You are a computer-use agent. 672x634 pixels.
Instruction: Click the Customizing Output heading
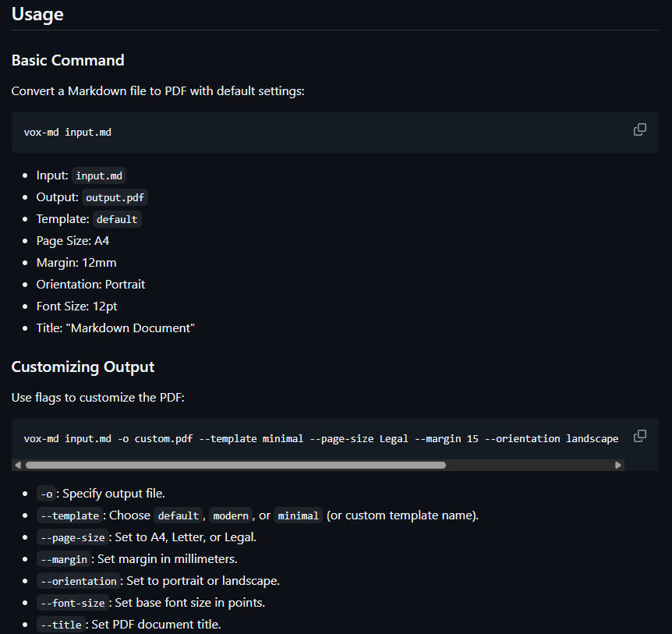[83, 367]
